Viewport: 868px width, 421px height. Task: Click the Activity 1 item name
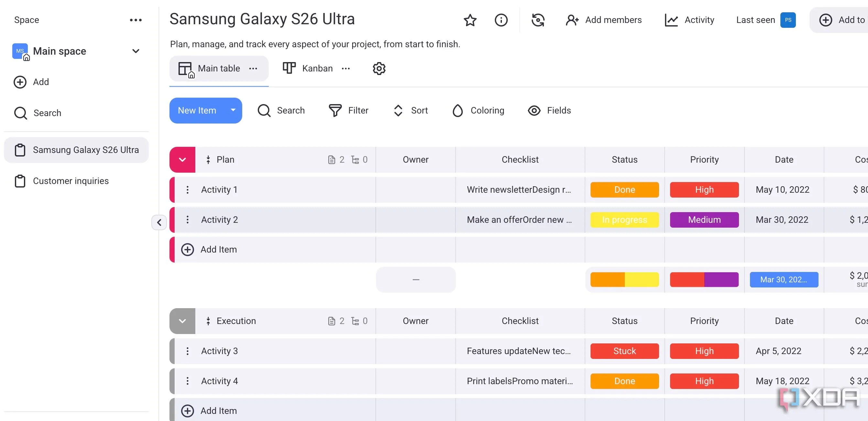pyautogui.click(x=219, y=190)
